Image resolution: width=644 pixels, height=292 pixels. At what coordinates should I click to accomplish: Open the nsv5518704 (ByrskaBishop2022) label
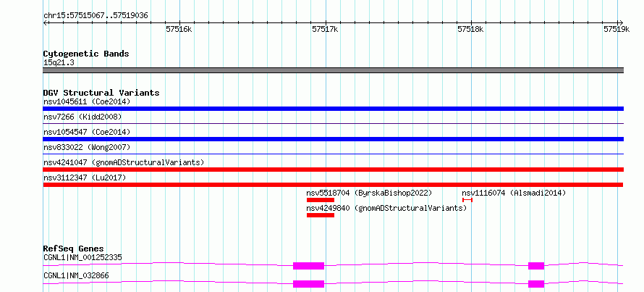[x=369, y=193]
